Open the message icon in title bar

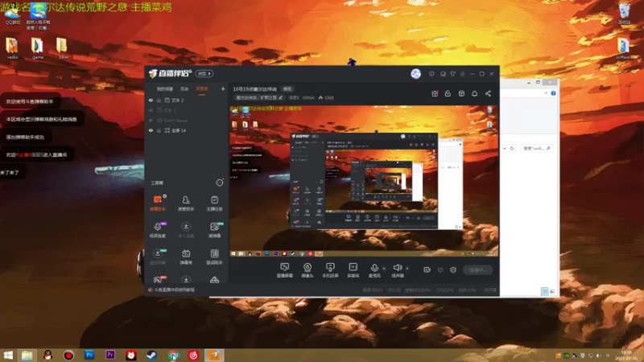pyautogui.click(x=431, y=74)
